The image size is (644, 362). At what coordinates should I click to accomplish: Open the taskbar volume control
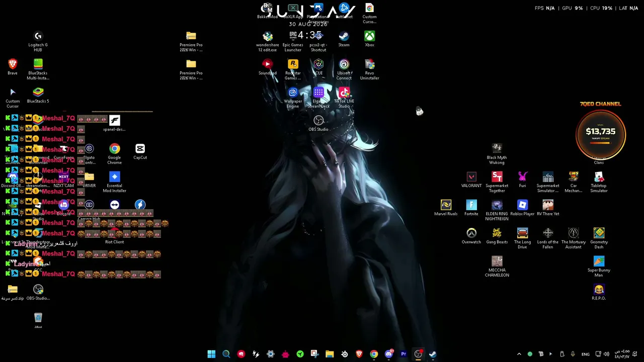click(x=607, y=354)
